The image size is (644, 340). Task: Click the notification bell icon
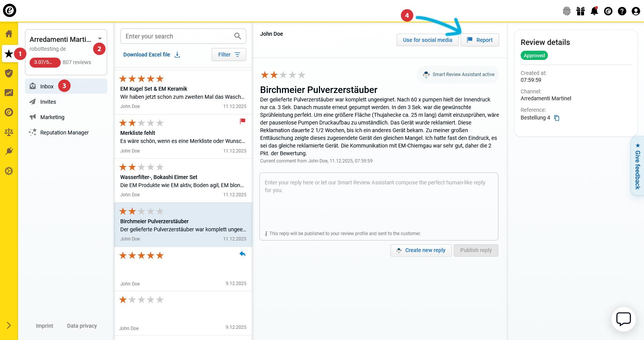(594, 11)
